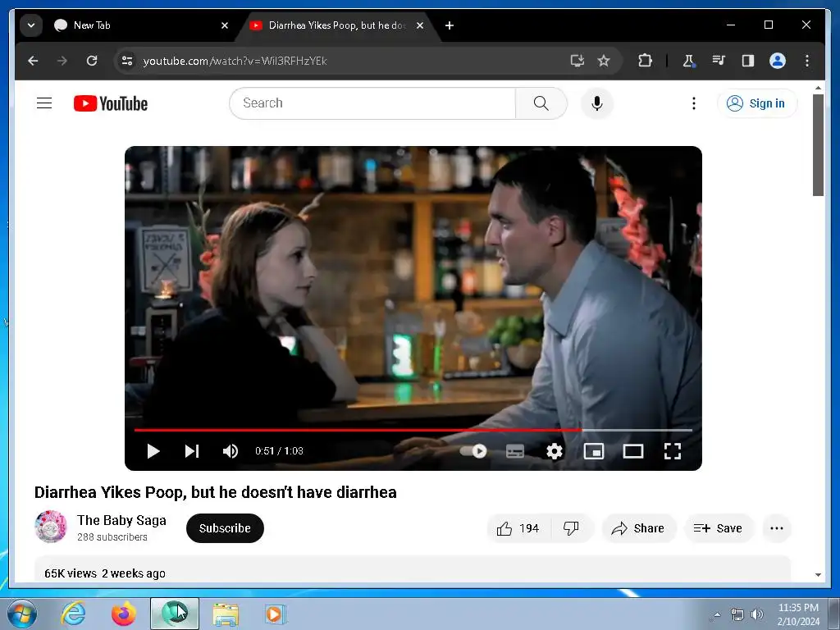This screenshot has width=840, height=630.
Task: Go to YouTube home via logo
Action: (x=111, y=103)
